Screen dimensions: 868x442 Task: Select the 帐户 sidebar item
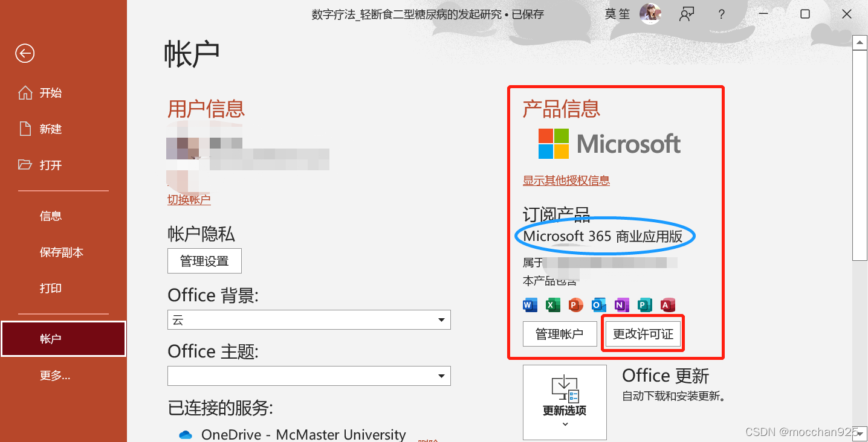click(x=63, y=339)
